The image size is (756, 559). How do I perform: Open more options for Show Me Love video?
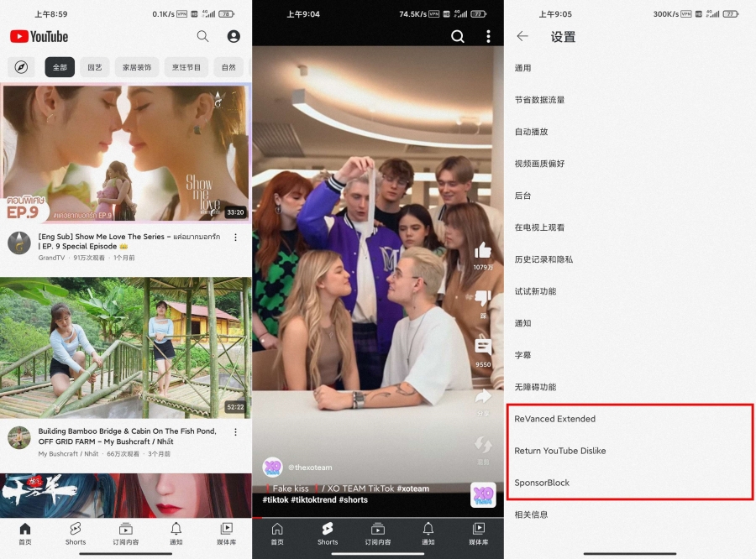point(235,238)
